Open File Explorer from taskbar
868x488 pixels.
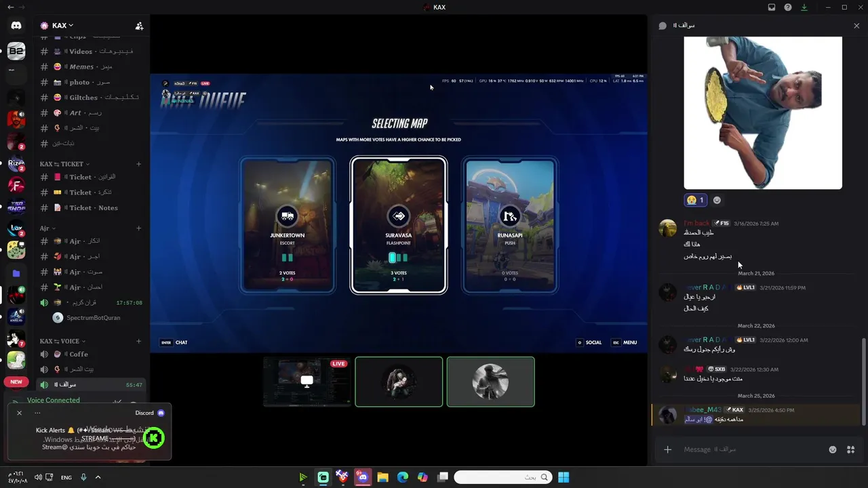[x=382, y=477]
